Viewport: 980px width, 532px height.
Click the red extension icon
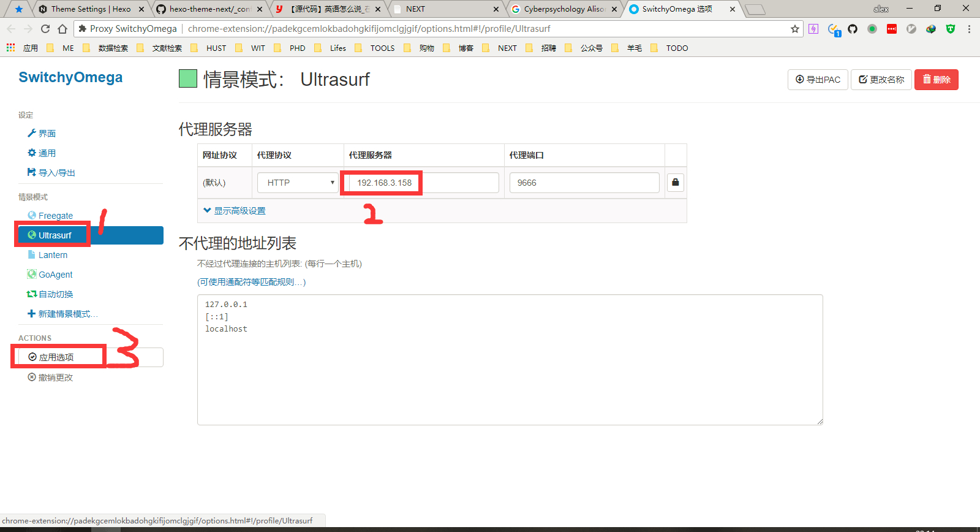[892, 29]
